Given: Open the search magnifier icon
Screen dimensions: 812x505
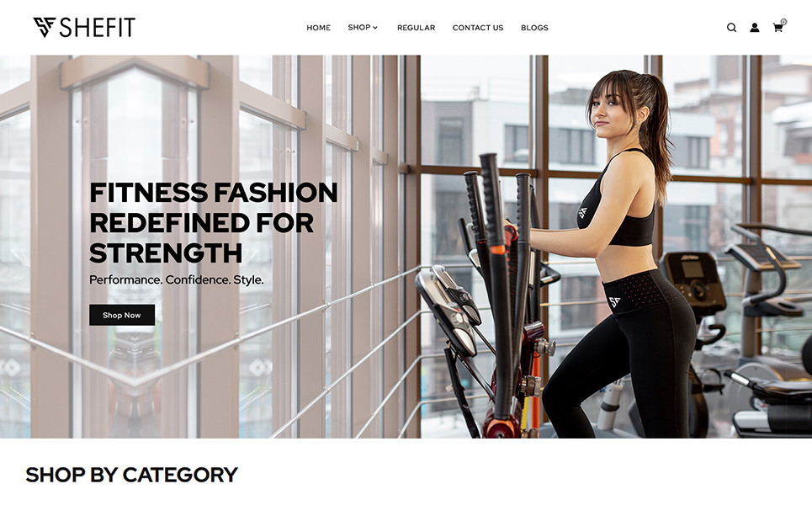Looking at the screenshot, I should tap(731, 28).
